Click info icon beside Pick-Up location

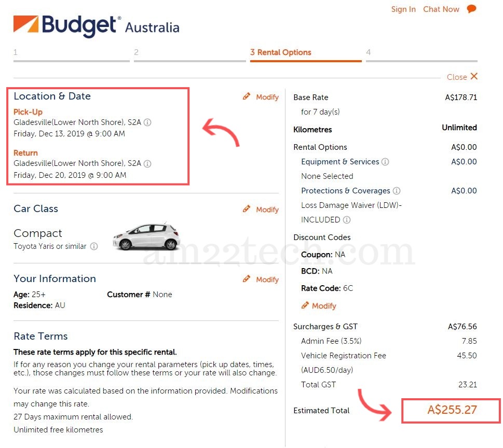[x=147, y=123]
